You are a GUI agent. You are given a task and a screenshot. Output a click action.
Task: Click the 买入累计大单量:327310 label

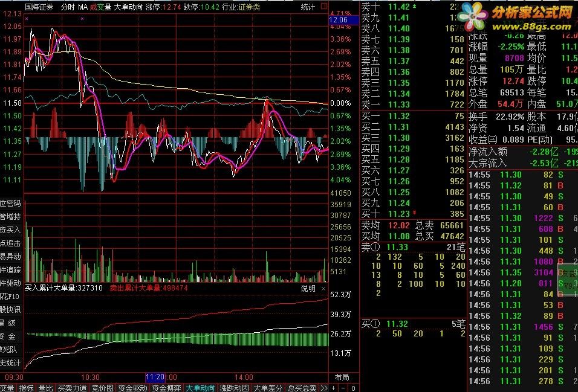(63, 288)
